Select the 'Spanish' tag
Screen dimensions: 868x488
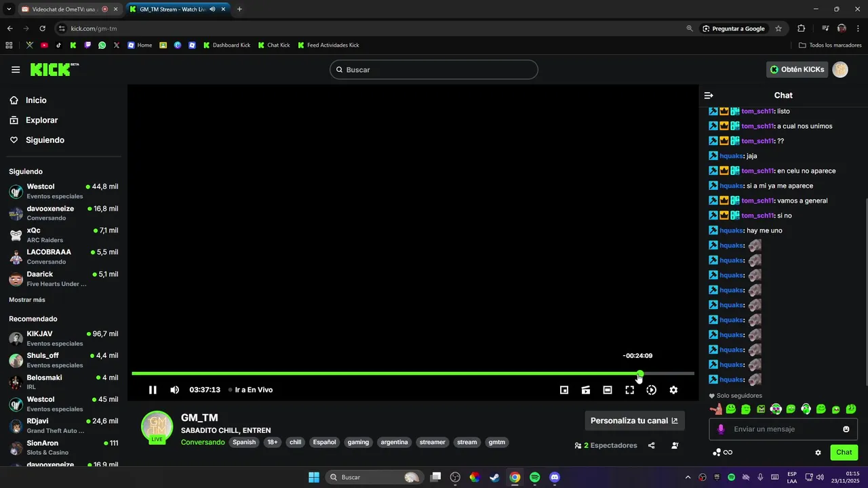(x=244, y=442)
